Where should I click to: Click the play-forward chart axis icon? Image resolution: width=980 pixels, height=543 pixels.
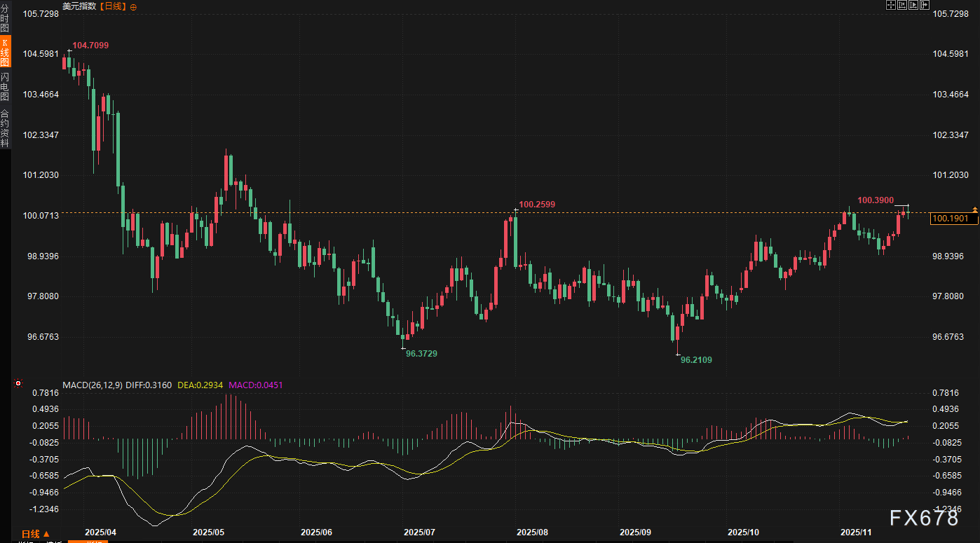[913, 5]
